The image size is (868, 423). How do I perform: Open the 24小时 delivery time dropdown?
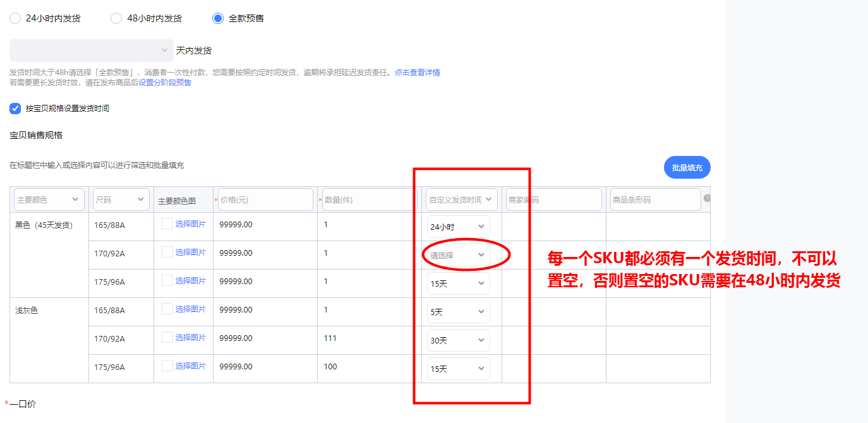tap(459, 227)
